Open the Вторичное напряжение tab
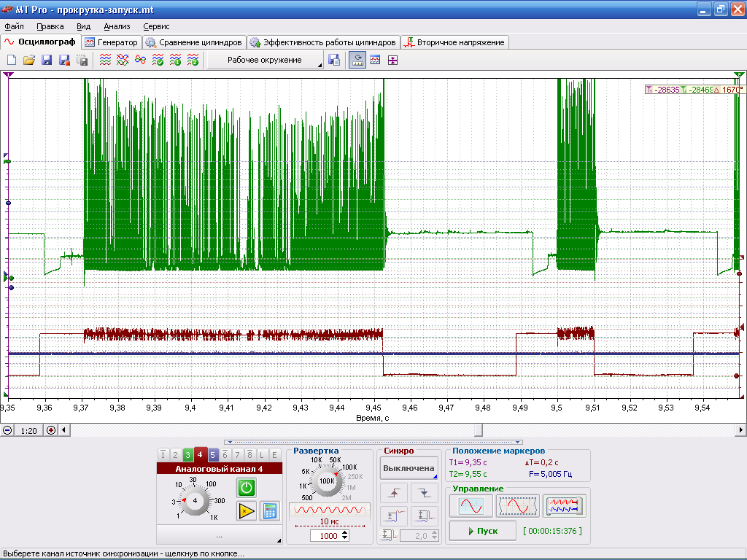Viewport: 747px width, 560px height. (454, 42)
